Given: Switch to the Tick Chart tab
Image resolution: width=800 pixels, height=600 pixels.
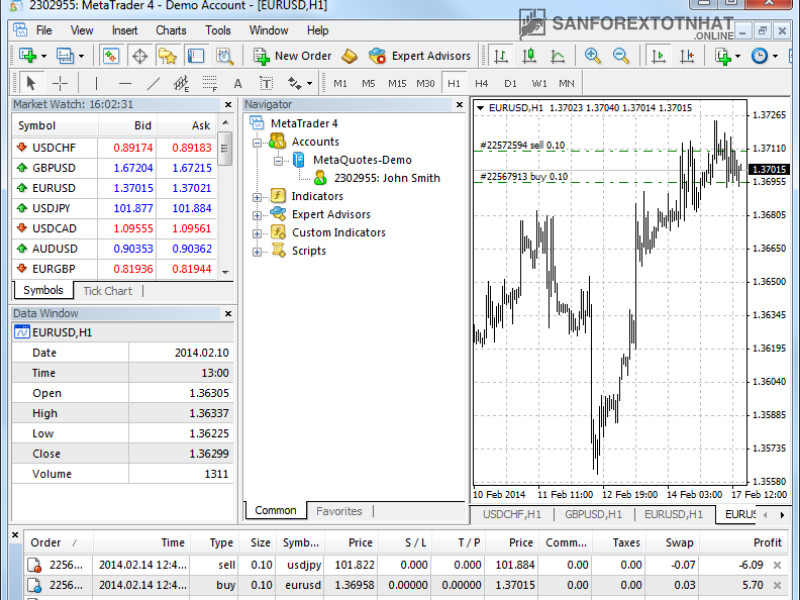Looking at the screenshot, I should (x=108, y=291).
